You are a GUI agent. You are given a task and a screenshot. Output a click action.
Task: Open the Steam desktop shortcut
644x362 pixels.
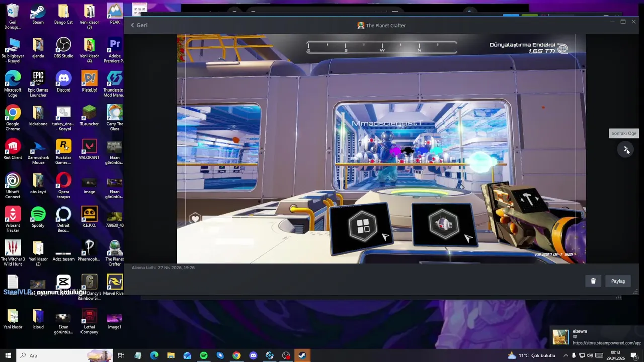pos(38,14)
